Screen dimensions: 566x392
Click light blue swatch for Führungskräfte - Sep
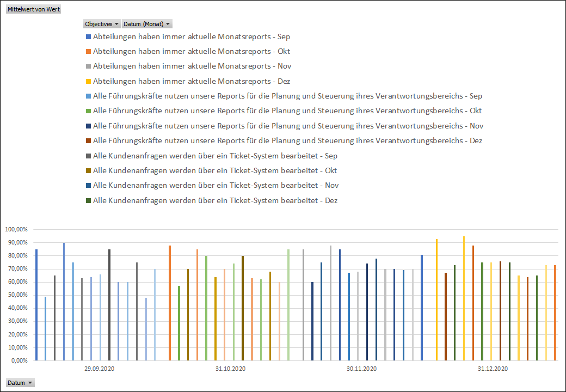tap(88, 96)
